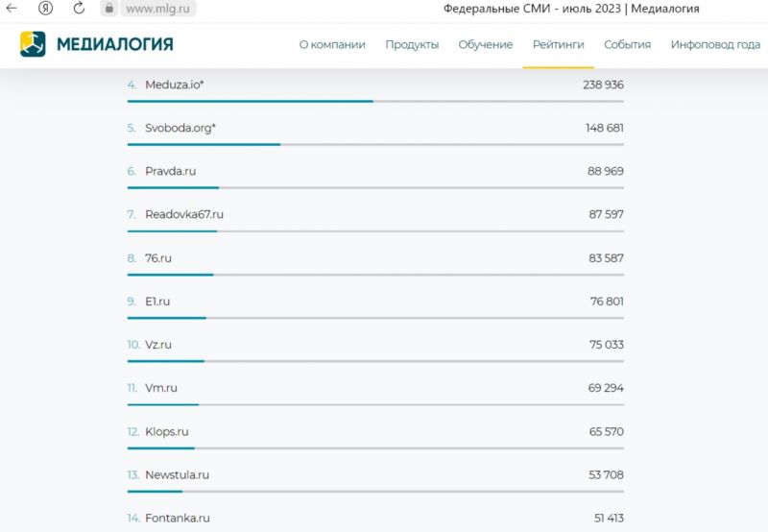Open the О компании menu
768x532 pixels.
332,45
